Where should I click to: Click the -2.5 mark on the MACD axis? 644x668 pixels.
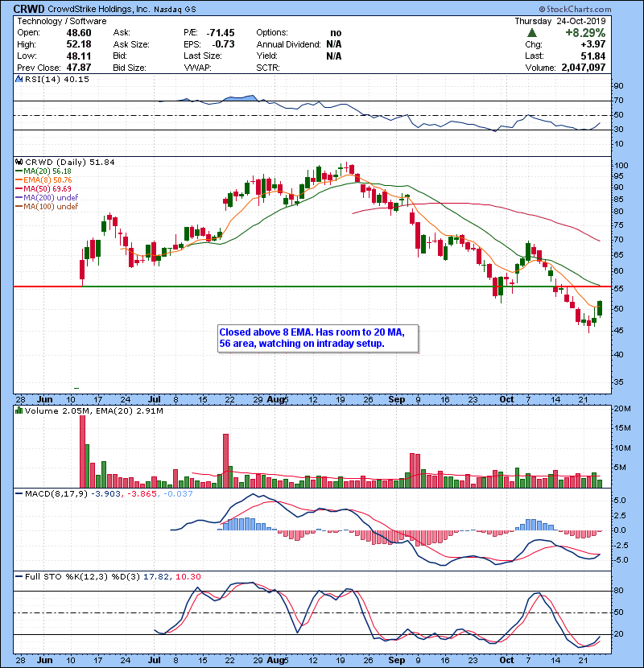click(620, 546)
